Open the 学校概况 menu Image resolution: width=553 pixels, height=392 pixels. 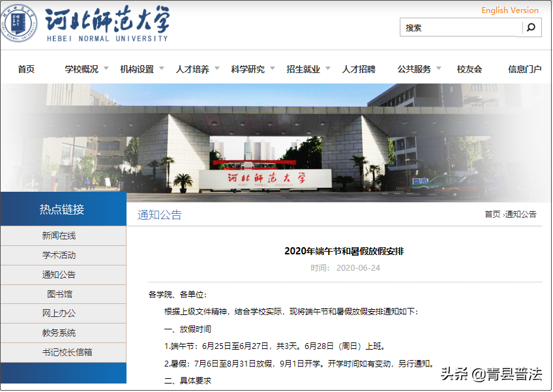point(82,69)
